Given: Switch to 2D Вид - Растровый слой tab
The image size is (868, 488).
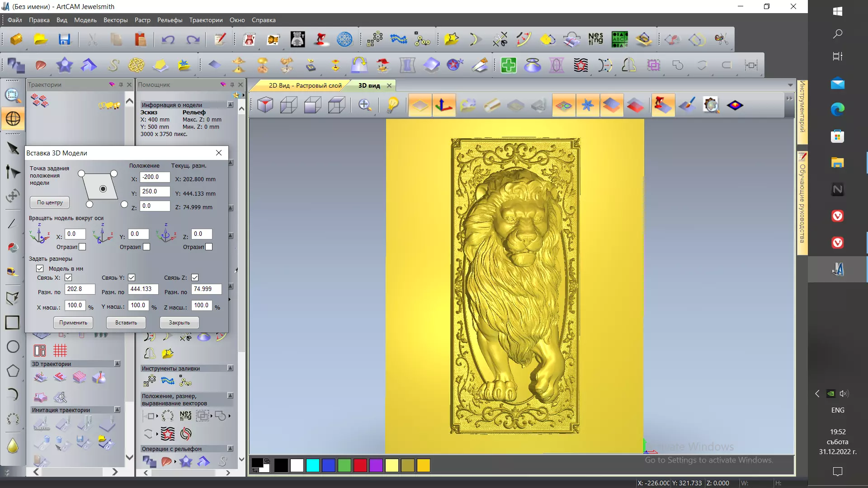Looking at the screenshot, I should tap(305, 85).
